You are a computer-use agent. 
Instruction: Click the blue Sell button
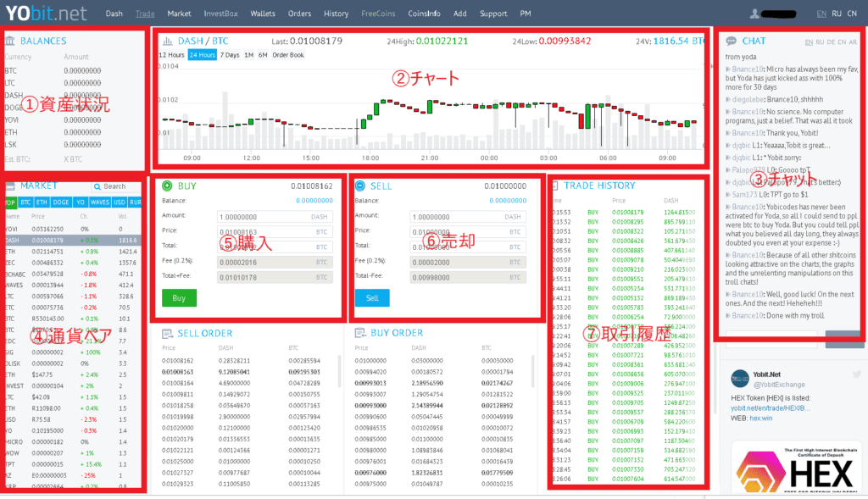(x=372, y=298)
